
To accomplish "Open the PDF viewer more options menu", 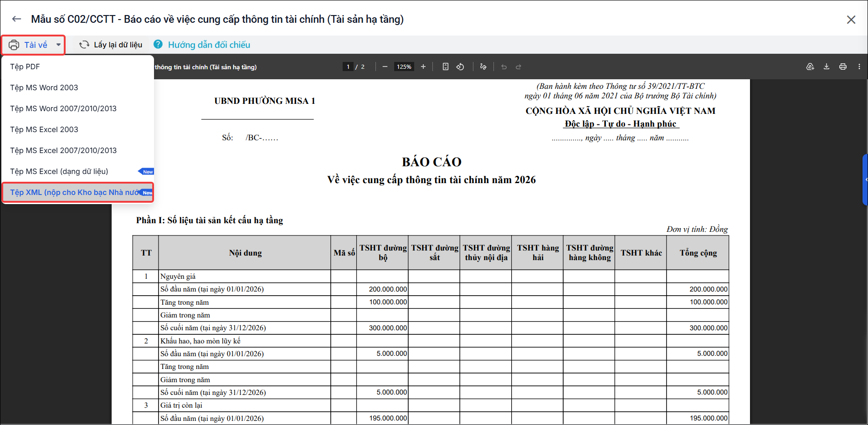I will [859, 67].
